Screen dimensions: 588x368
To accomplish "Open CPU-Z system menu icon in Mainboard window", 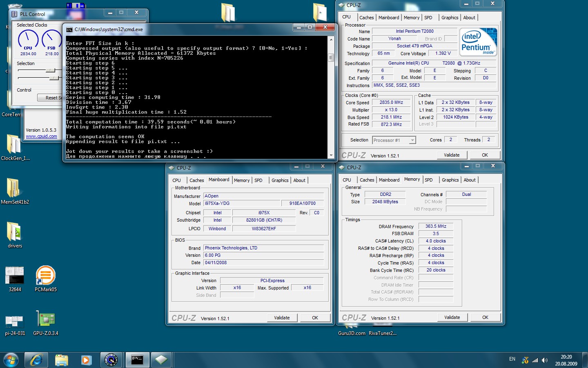I will 172,168.
